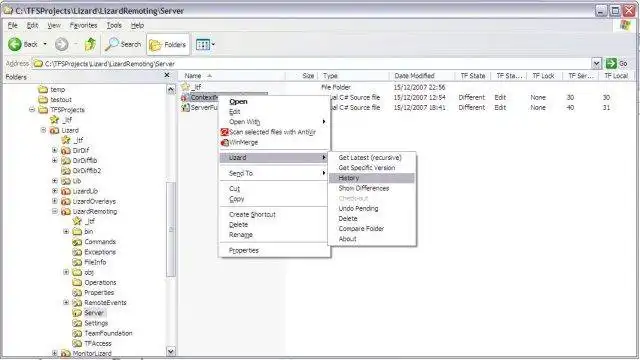
Task: Expand the LizardOverlays tree node
Action: [55, 201]
